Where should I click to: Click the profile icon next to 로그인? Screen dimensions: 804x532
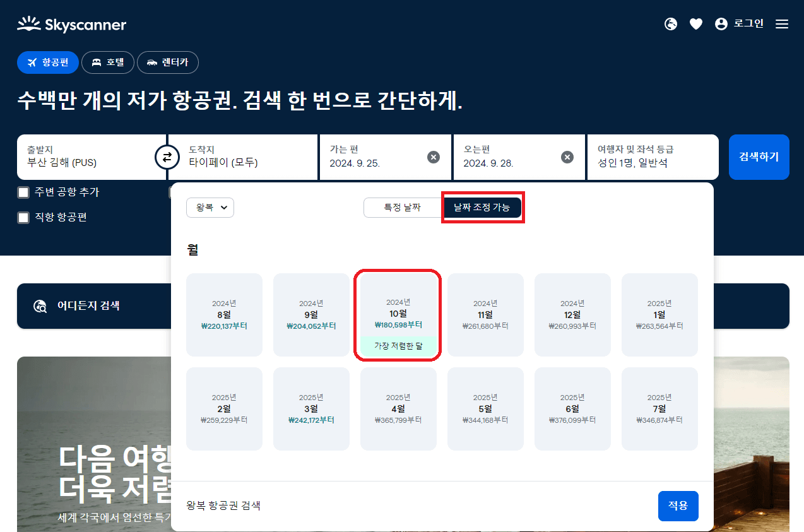coord(720,23)
